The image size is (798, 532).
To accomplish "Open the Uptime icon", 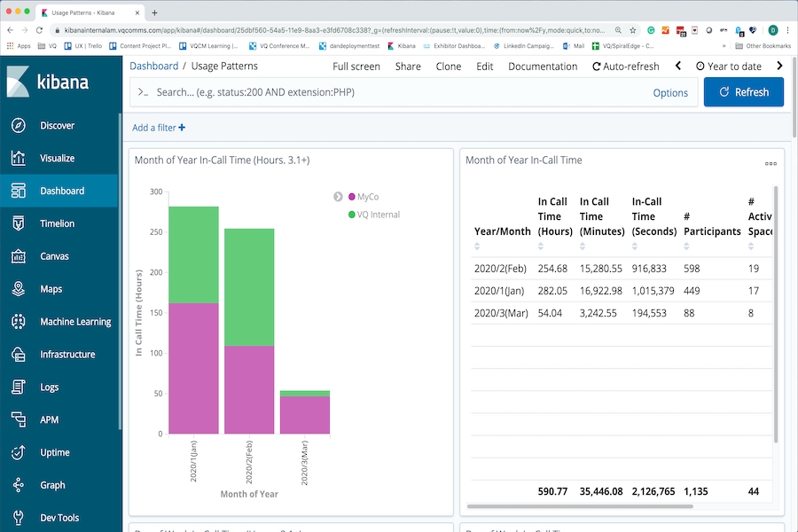I will click(x=19, y=452).
